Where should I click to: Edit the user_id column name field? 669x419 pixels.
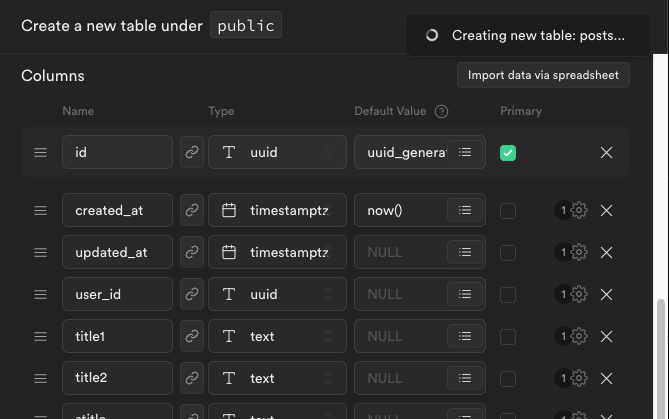pos(117,295)
